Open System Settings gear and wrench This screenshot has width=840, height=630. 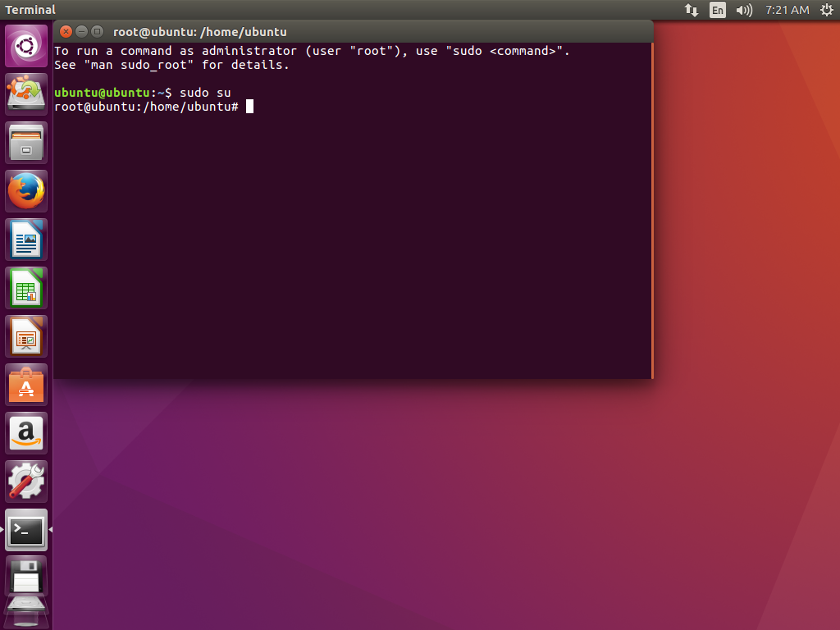(x=26, y=482)
